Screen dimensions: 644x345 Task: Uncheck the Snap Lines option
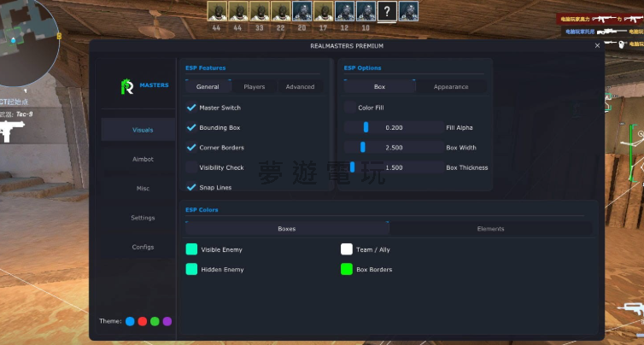point(191,187)
